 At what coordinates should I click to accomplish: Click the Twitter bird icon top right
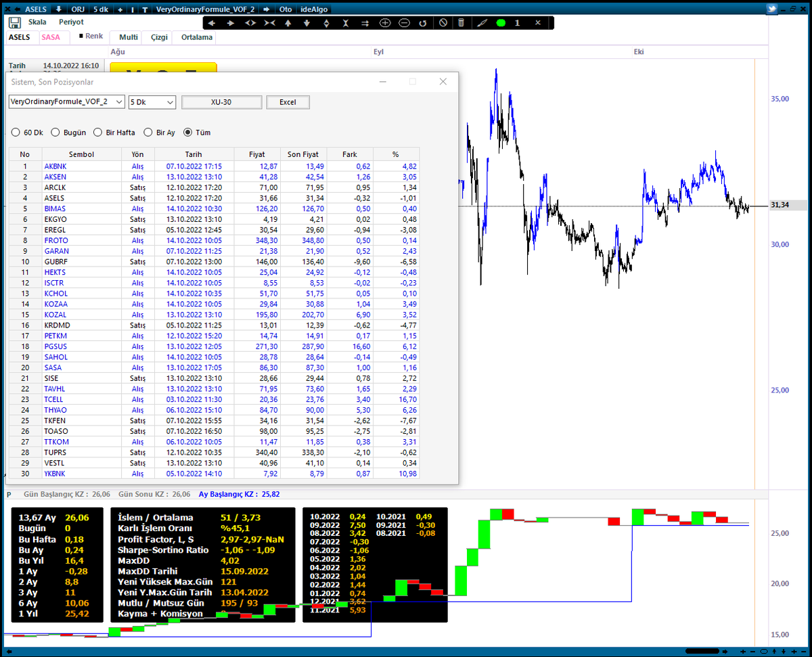pyautogui.click(x=771, y=8)
